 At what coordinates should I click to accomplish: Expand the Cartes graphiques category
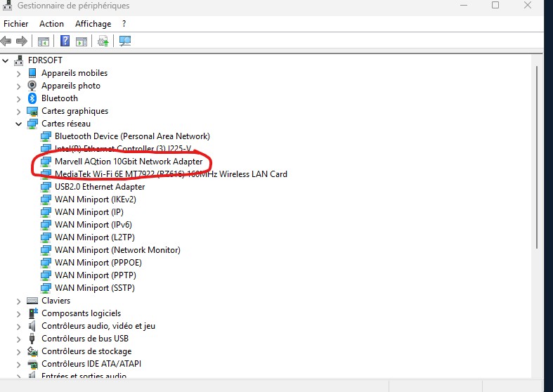click(x=19, y=111)
